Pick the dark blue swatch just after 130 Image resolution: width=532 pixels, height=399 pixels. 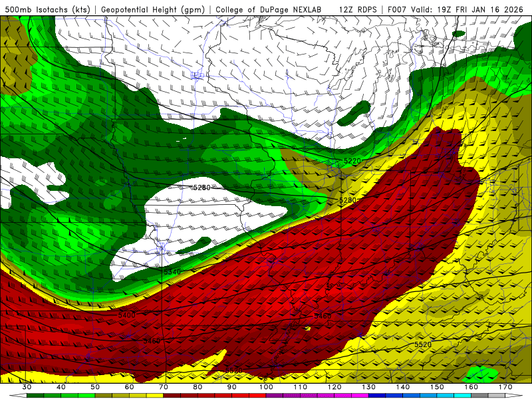click(x=377, y=396)
